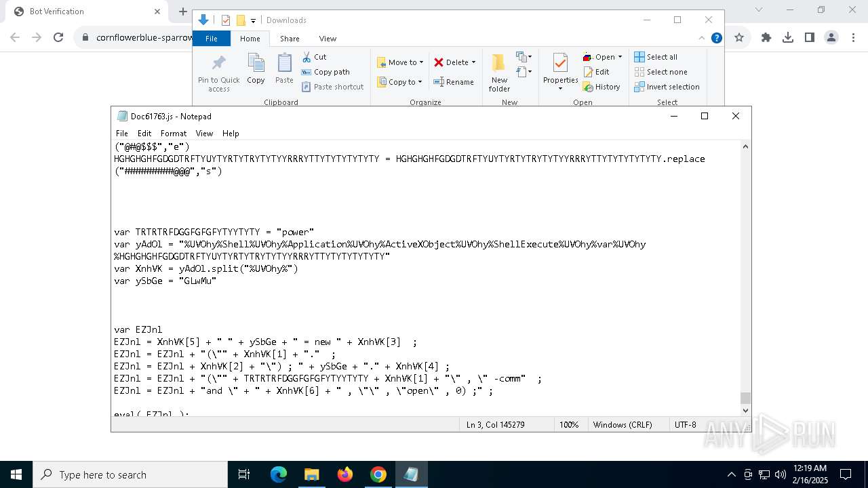Create a New folder
The width and height of the screenshot is (868, 488).
[x=499, y=73]
